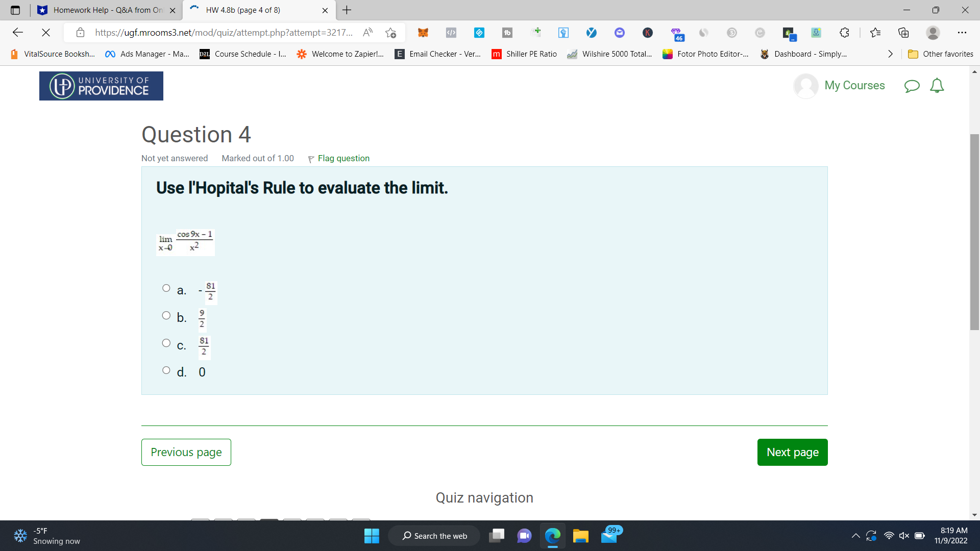Show hidden system tray icons
Viewport: 980px width, 551px height.
click(856, 536)
